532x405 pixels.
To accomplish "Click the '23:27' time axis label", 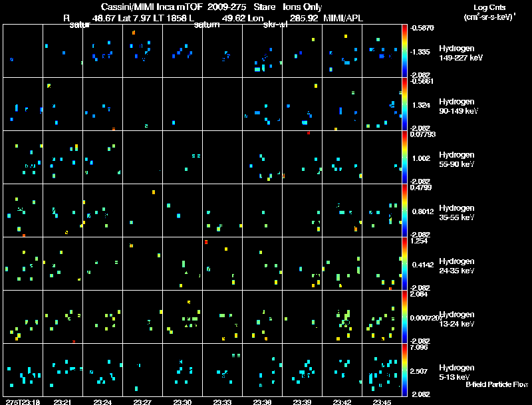I will [142, 402].
